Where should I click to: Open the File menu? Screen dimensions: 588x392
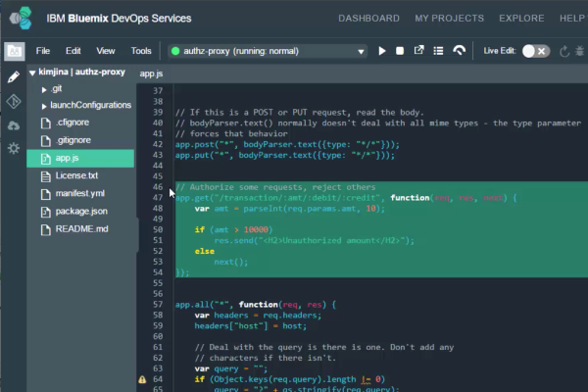click(43, 51)
